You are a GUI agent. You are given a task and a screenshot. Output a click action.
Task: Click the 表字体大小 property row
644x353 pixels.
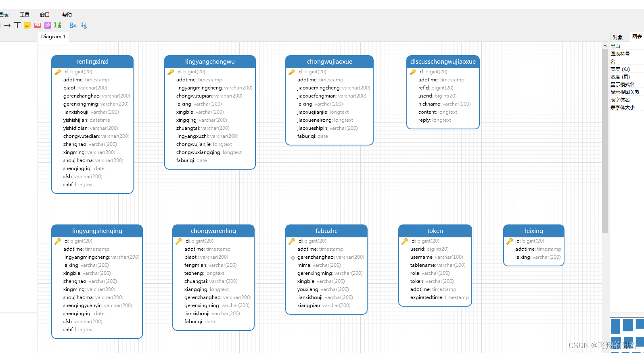[627, 108]
